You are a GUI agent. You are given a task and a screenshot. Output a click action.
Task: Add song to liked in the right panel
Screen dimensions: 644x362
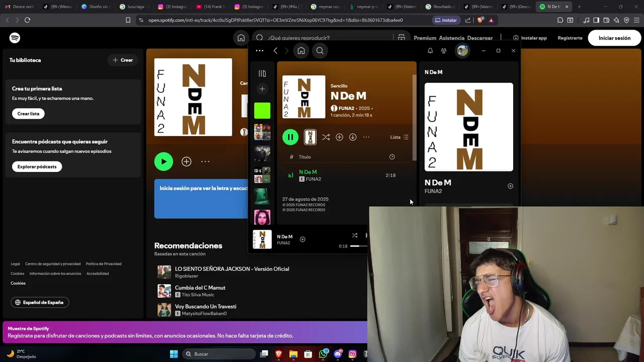[x=510, y=186]
